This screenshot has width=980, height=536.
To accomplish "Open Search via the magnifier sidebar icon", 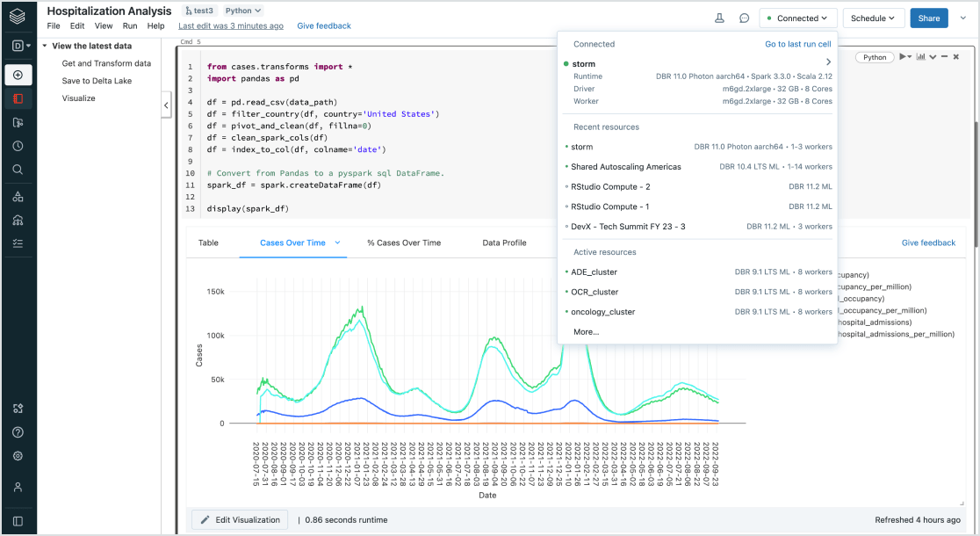I will (x=18, y=170).
